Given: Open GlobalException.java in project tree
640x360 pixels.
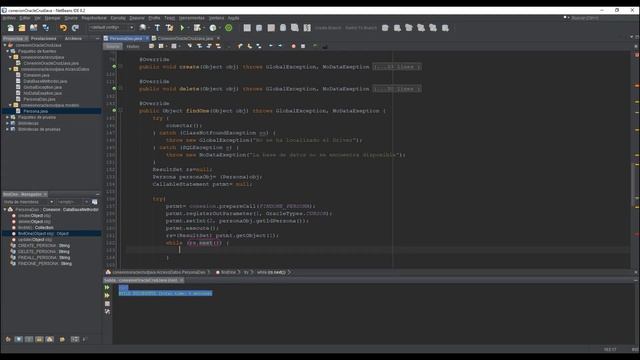Looking at the screenshot, I should point(42,87).
